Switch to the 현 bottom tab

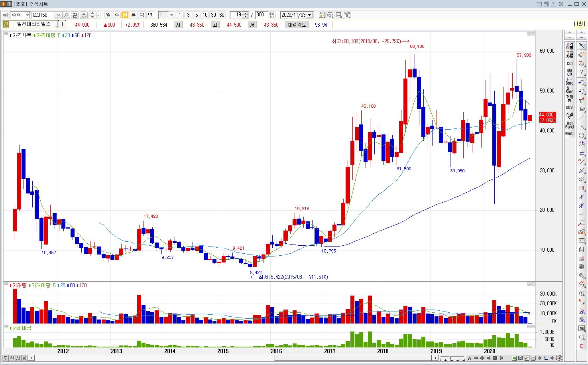point(12,358)
